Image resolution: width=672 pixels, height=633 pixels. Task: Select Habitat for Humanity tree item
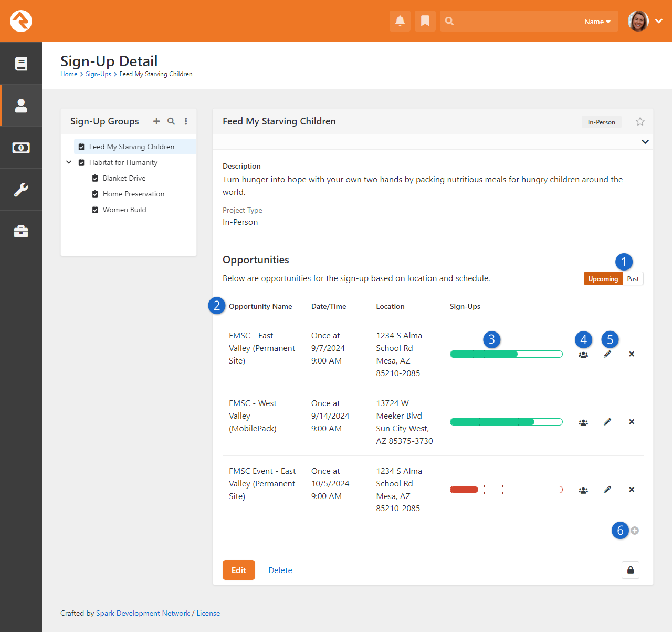pyautogui.click(x=123, y=162)
